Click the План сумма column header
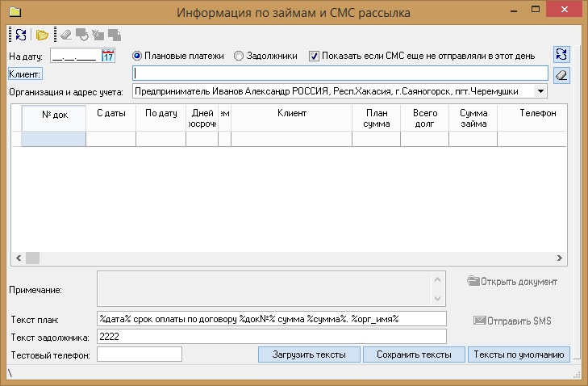 point(377,118)
